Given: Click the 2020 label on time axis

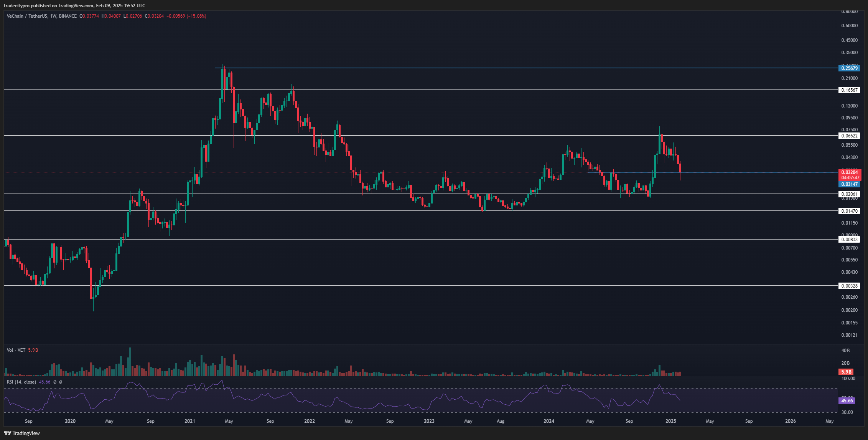Looking at the screenshot, I should [70, 421].
